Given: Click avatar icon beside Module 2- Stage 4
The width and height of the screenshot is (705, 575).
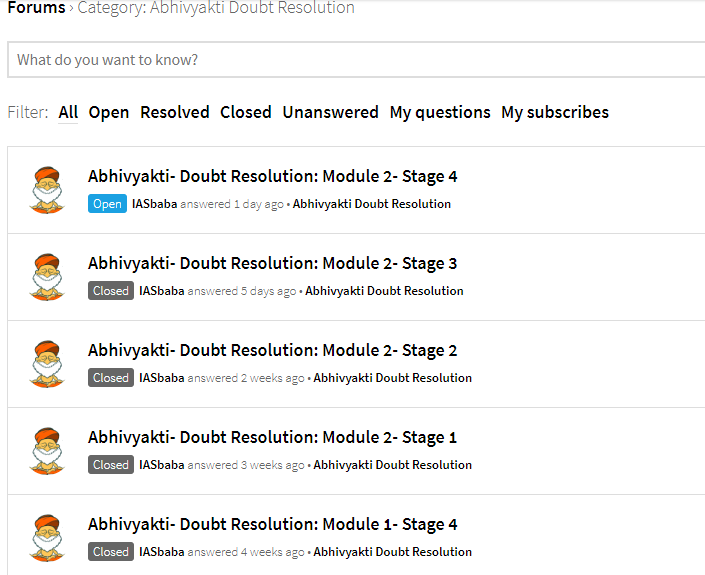Looking at the screenshot, I should [x=47, y=190].
